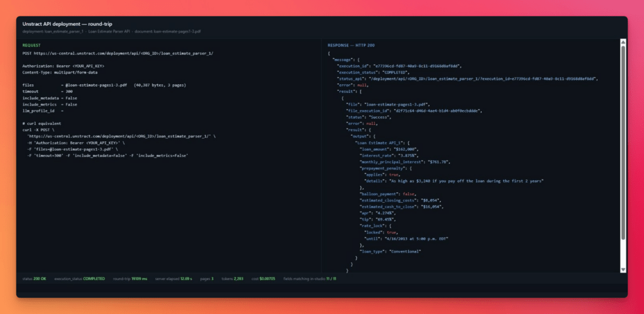
Task: Click the 'execution_status COMPLETED' footer entry
Action: [80, 279]
